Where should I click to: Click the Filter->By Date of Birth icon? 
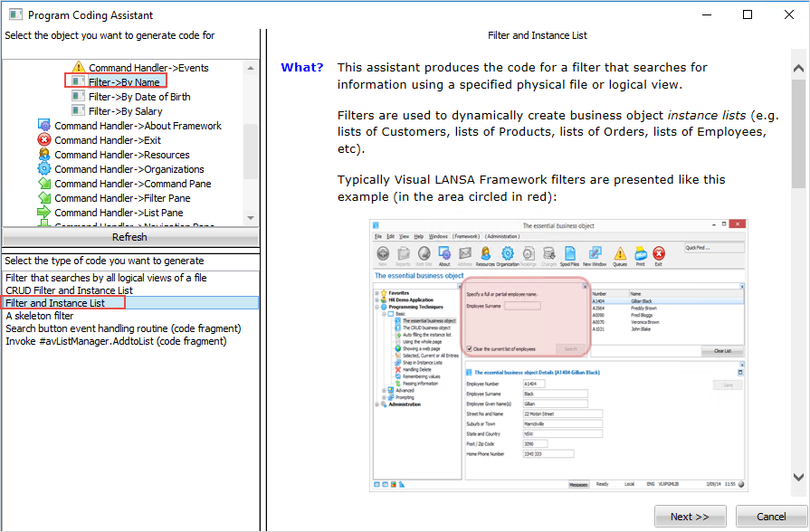(78, 96)
